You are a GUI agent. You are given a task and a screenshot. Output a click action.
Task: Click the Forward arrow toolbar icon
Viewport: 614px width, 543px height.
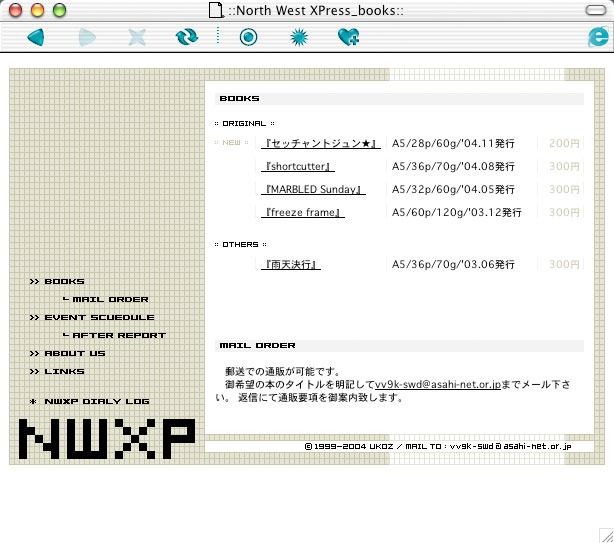(x=87, y=38)
